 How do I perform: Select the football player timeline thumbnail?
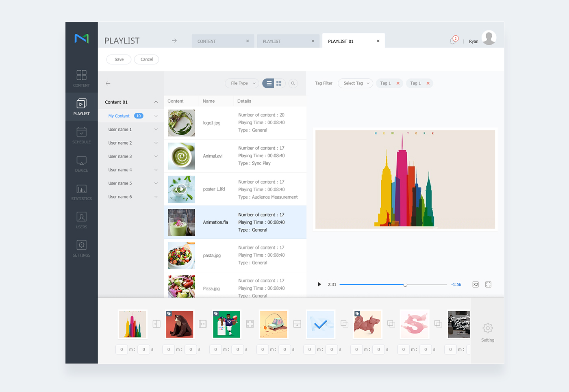(x=227, y=324)
